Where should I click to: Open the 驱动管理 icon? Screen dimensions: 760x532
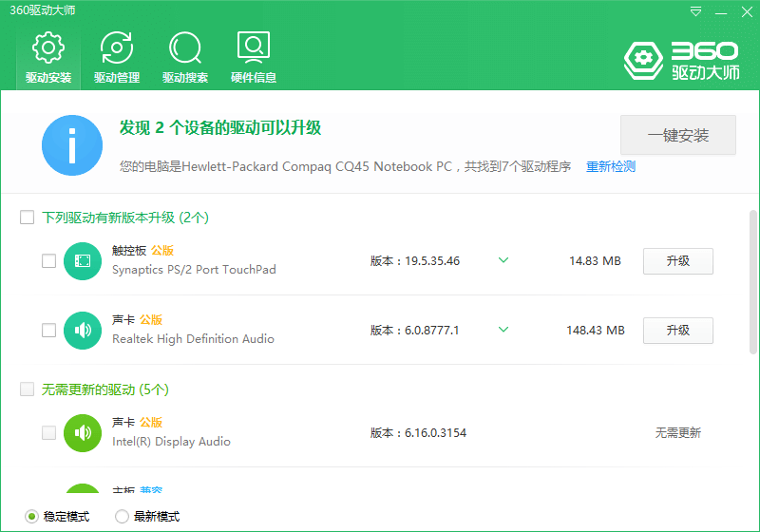coord(117,47)
